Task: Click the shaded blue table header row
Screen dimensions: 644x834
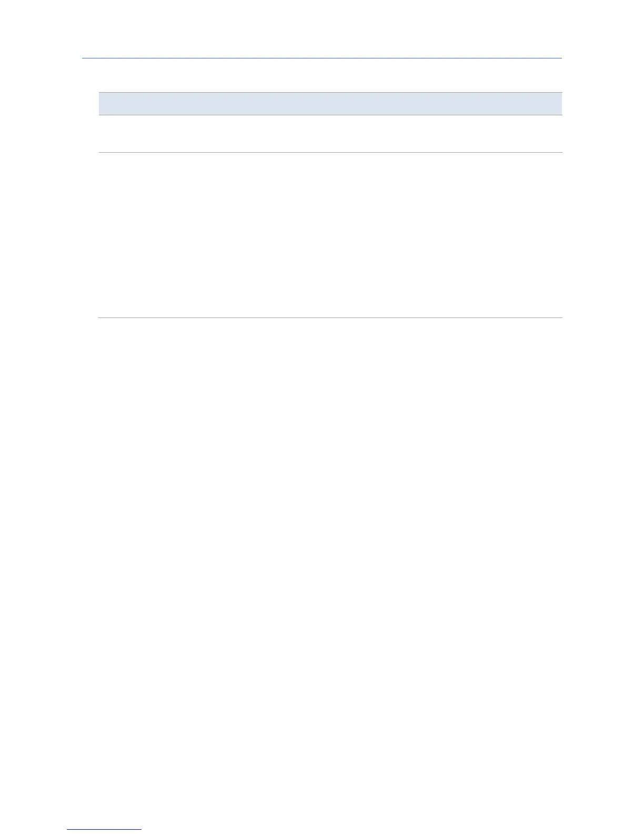Action: coord(330,104)
